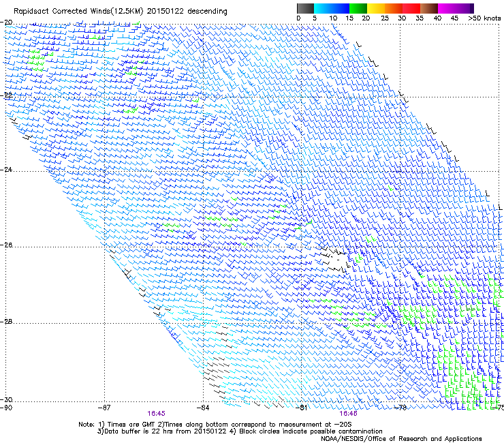The image size is (504, 443).
Task: Click the longitude label '-78'
Action: pyautogui.click(x=400, y=408)
